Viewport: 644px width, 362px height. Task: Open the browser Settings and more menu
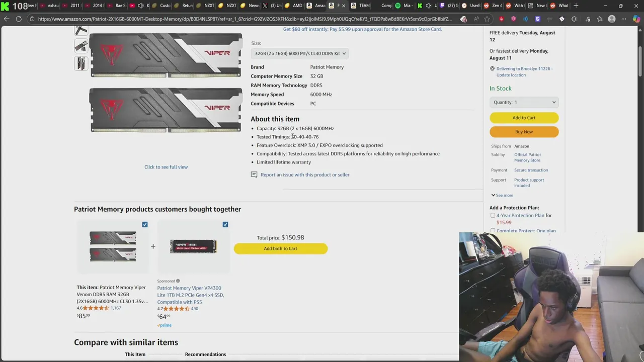[624, 19]
